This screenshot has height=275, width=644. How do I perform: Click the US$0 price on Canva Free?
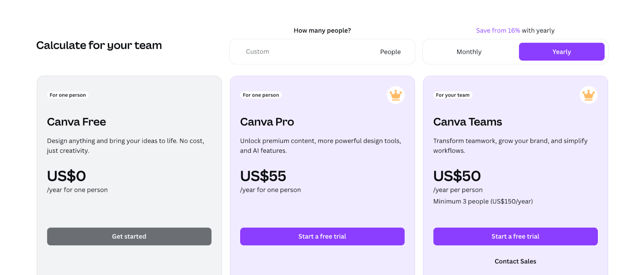66,176
